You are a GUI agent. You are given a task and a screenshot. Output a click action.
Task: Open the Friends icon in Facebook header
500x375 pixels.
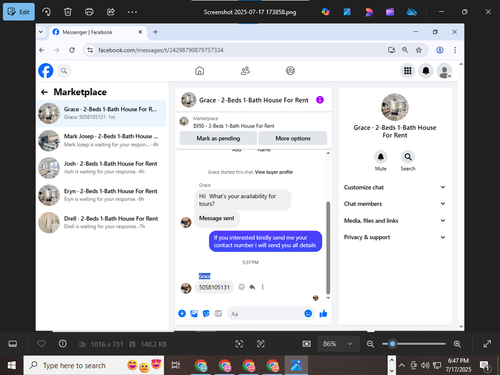[x=245, y=71]
